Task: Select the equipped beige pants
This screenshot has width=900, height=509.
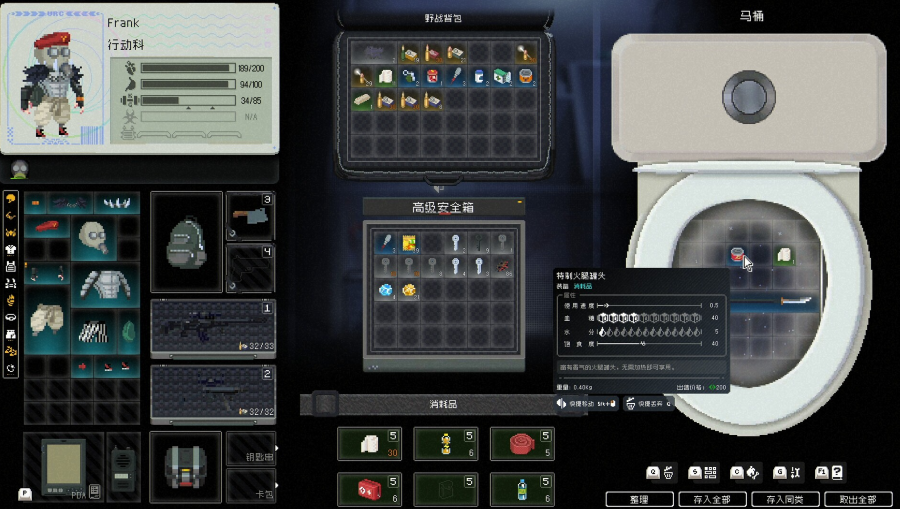Action: [x=47, y=320]
